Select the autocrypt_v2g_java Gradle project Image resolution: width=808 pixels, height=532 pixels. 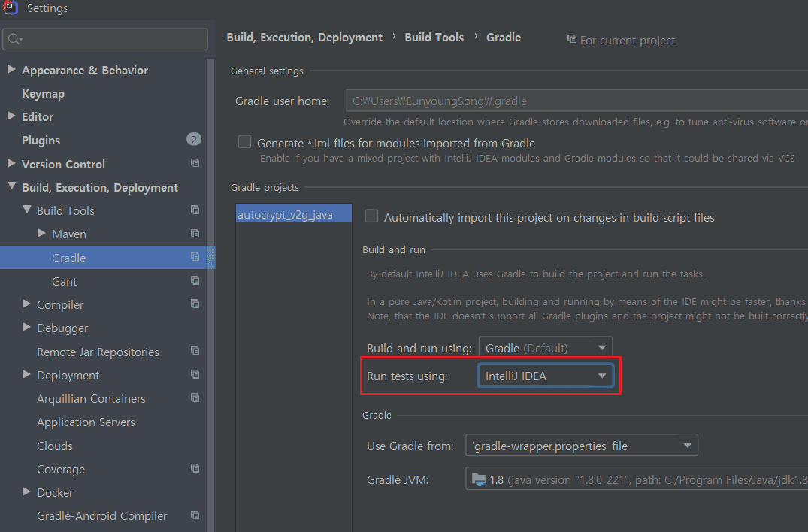click(285, 215)
